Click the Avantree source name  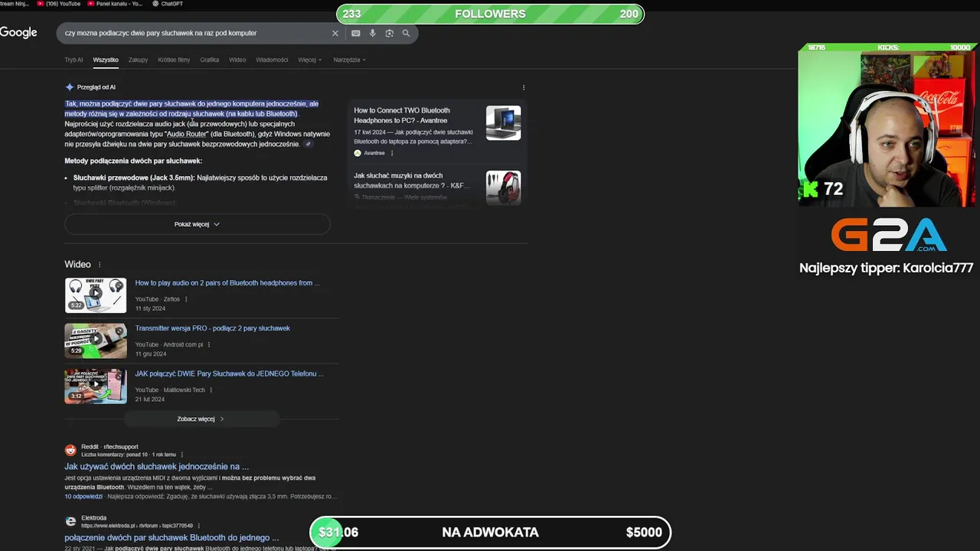(x=374, y=153)
